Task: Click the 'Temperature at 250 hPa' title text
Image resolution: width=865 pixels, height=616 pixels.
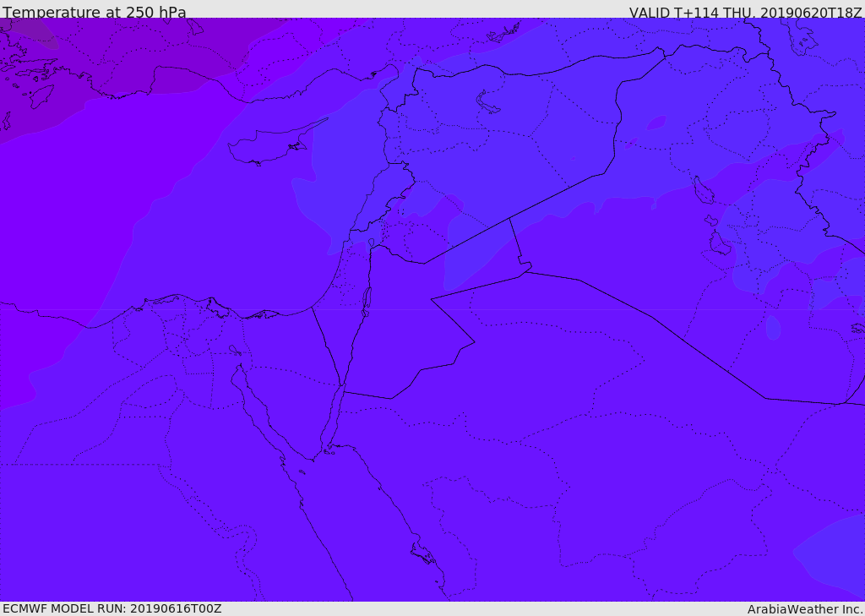Action: pos(95,12)
